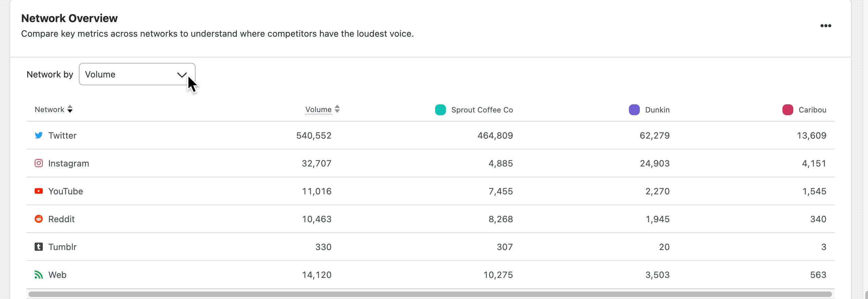Click YouTube Caribou value 1,545

[814, 191]
